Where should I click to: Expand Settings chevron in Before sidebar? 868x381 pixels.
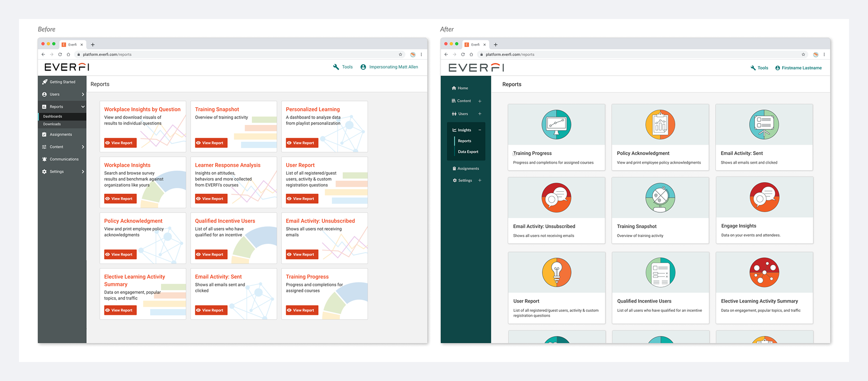click(83, 172)
